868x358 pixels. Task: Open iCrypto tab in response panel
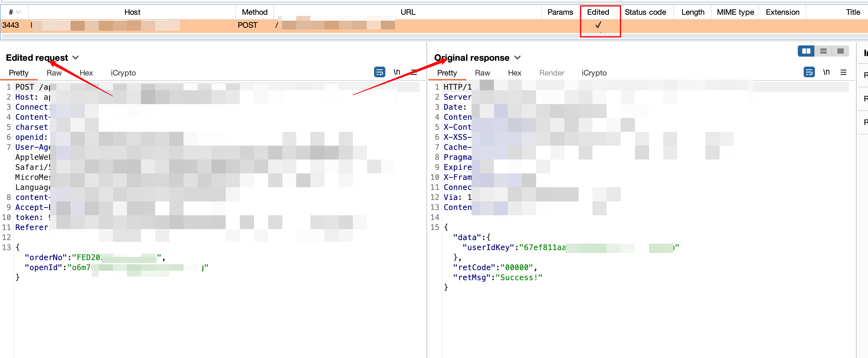coord(594,73)
